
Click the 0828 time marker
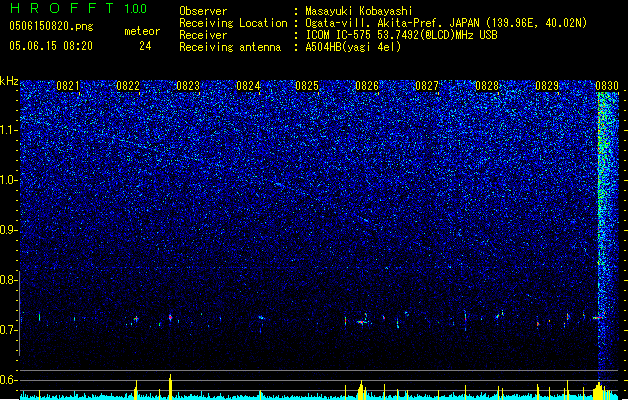coord(487,86)
